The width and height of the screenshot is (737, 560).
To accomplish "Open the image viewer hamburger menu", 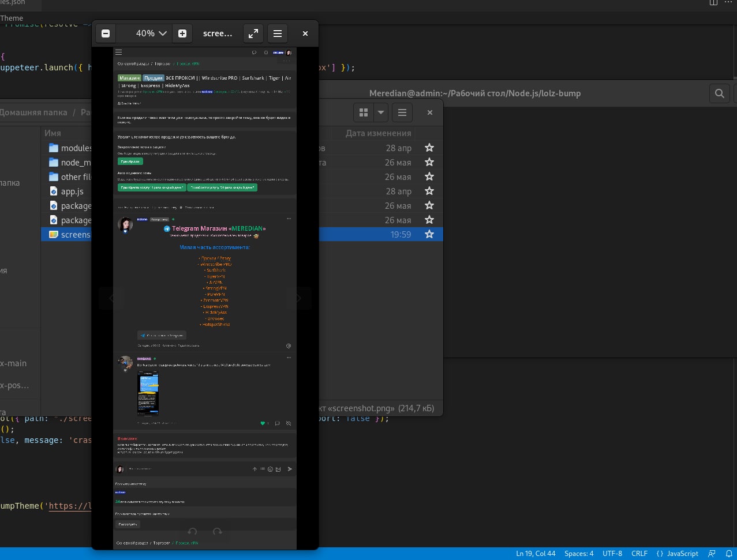I will click(x=278, y=33).
